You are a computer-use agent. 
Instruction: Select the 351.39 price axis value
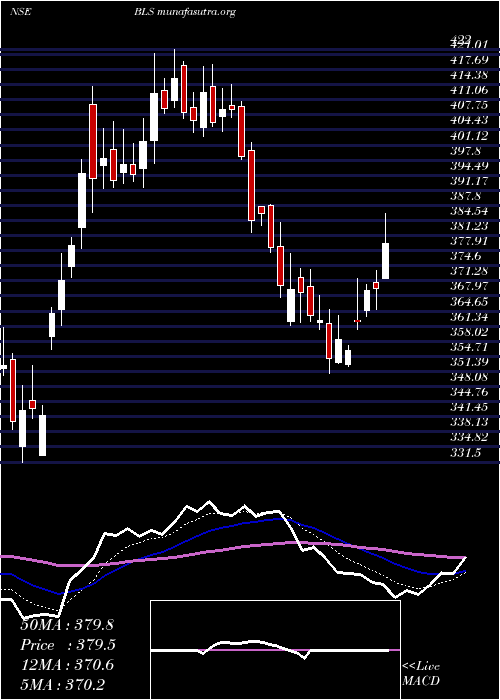click(469, 362)
